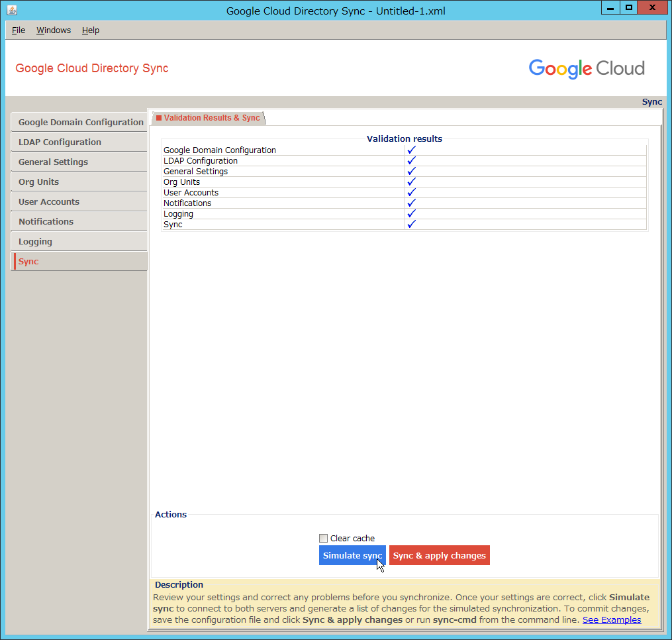This screenshot has width=672, height=640.
Task: Open the Help menu
Action: 91,30
